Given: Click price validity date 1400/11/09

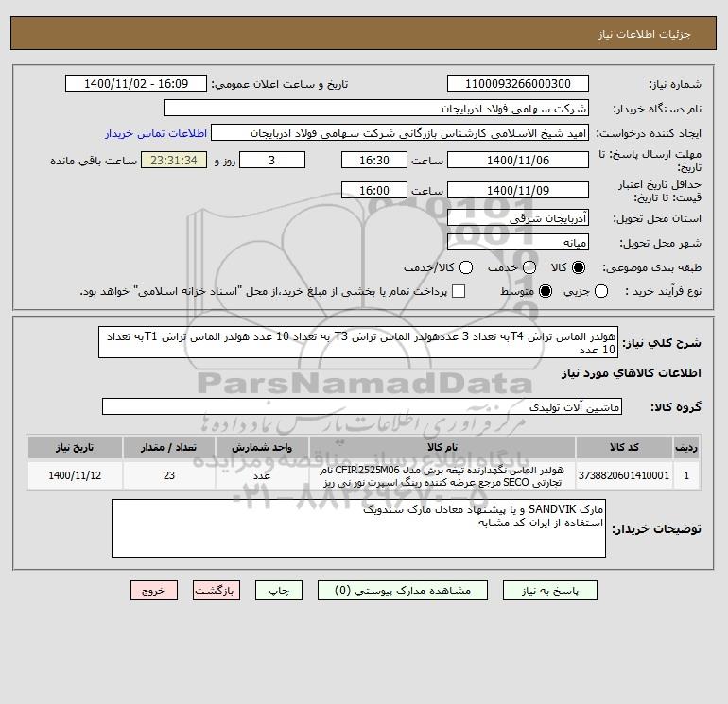Looking at the screenshot, I should pyautogui.click(x=518, y=190).
